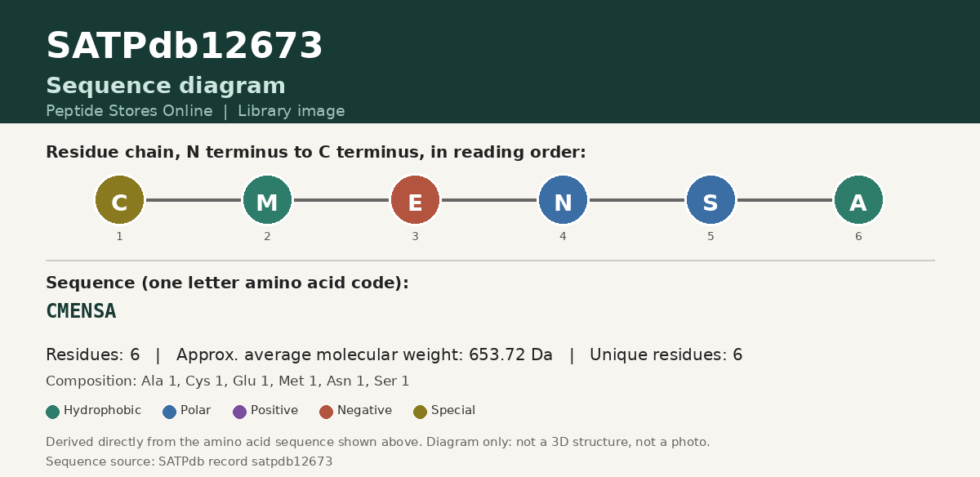Image resolution: width=980 pixels, height=477 pixels.
Task: Click the Negative legend red dot
Action: click(x=327, y=412)
